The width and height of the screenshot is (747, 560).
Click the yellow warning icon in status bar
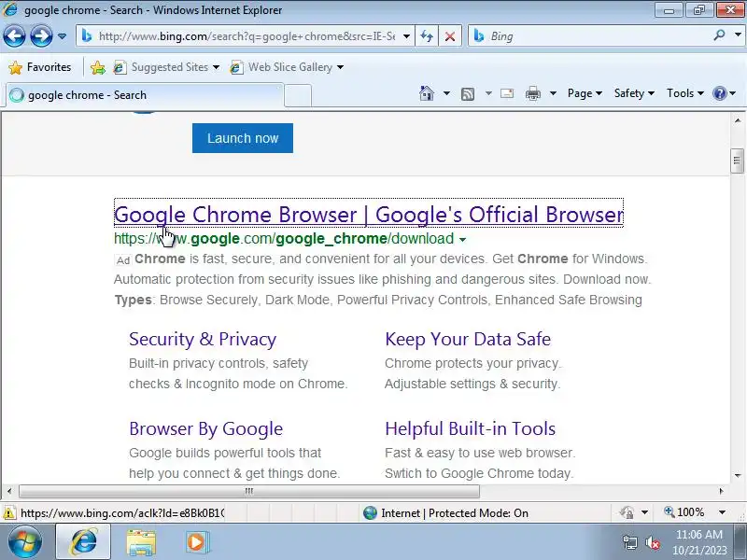9,512
